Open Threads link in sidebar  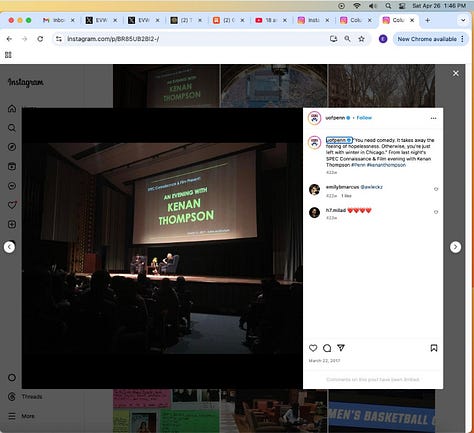pos(25,397)
